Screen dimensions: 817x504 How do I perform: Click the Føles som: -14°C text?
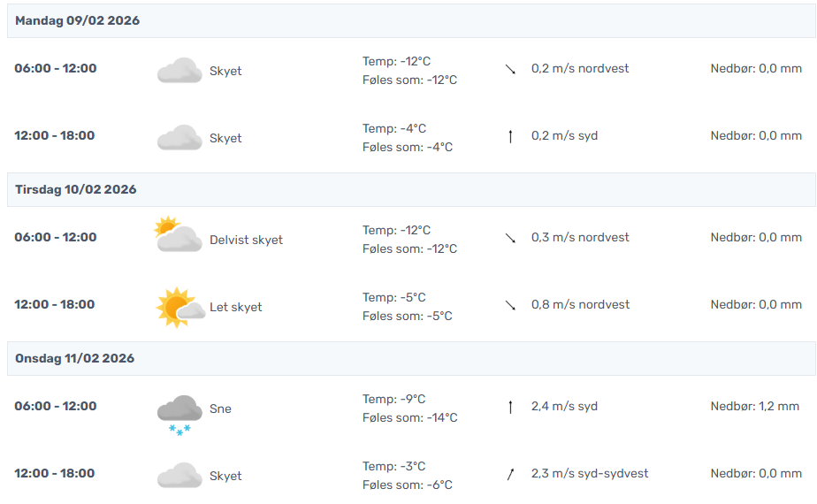tap(409, 417)
